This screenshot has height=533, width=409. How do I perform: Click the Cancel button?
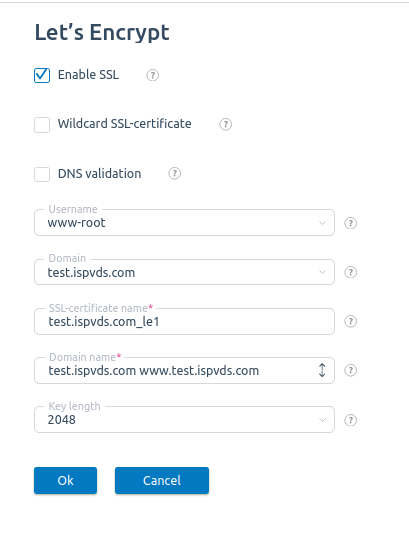pos(162,480)
